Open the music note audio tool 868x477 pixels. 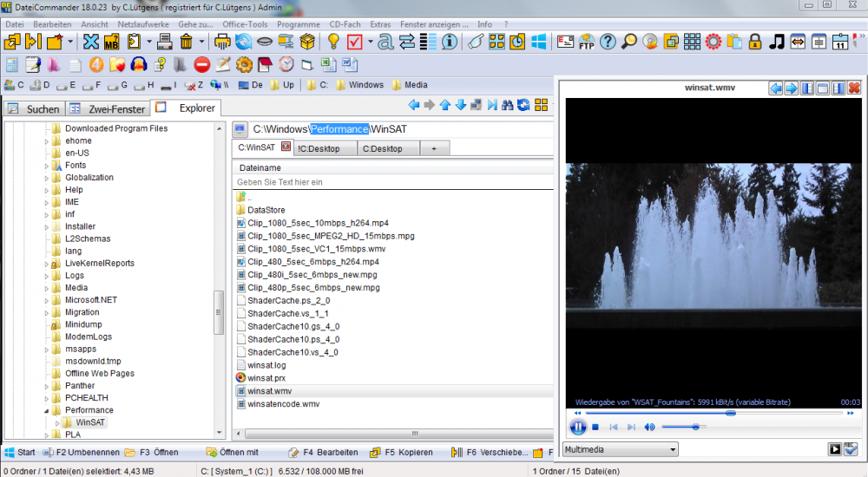[x=777, y=42]
